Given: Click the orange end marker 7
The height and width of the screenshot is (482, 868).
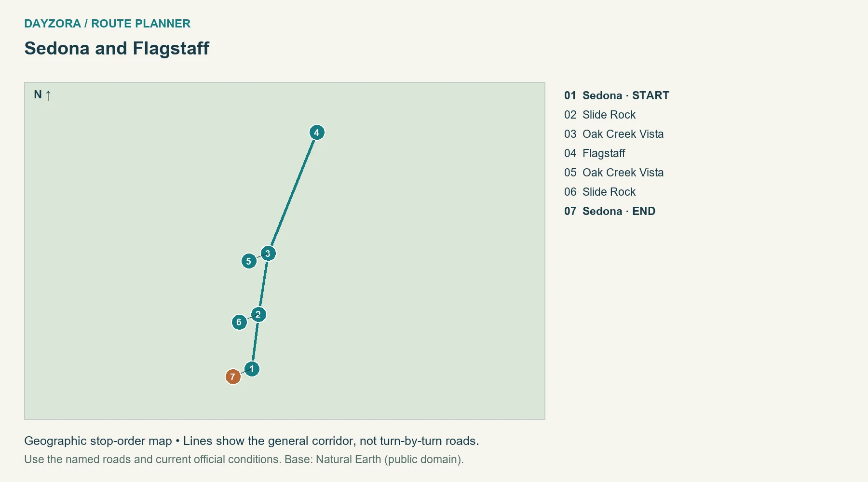Looking at the screenshot, I should [x=233, y=377].
